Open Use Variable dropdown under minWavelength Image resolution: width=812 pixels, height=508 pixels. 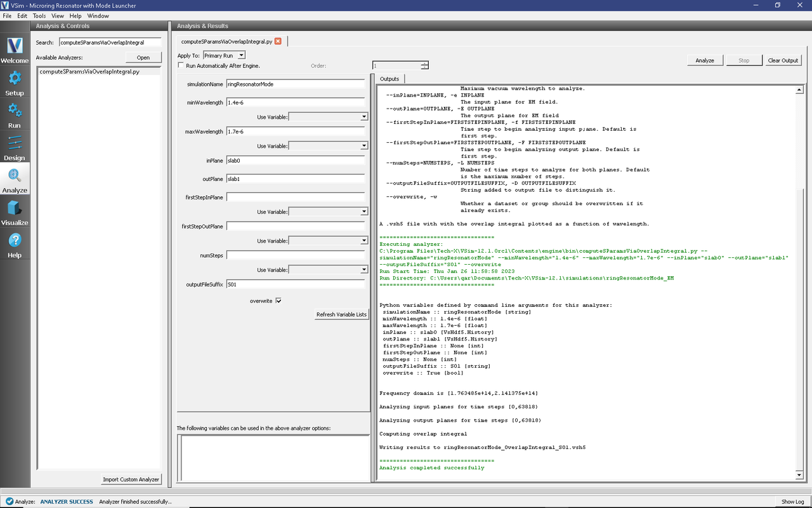point(328,117)
